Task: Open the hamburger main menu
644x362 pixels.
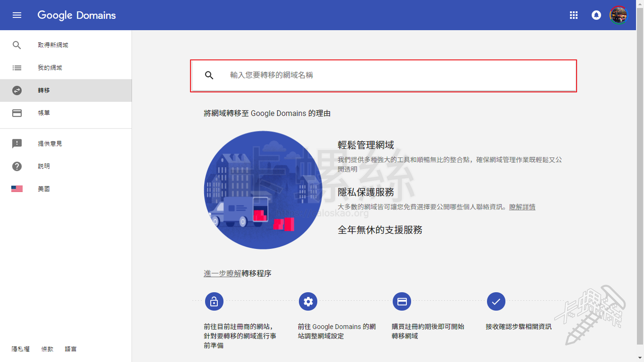Action: pyautogui.click(x=17, y=15)
